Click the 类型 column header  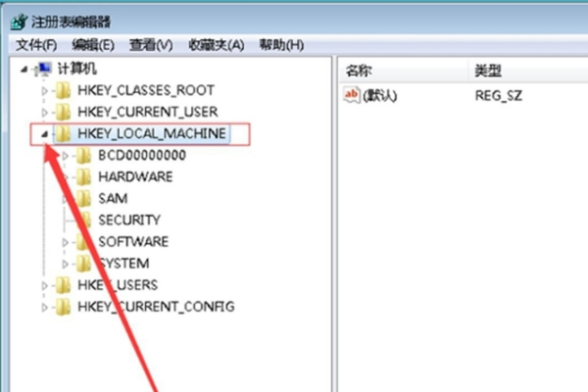pyautogui.click(x=488, y=71)
